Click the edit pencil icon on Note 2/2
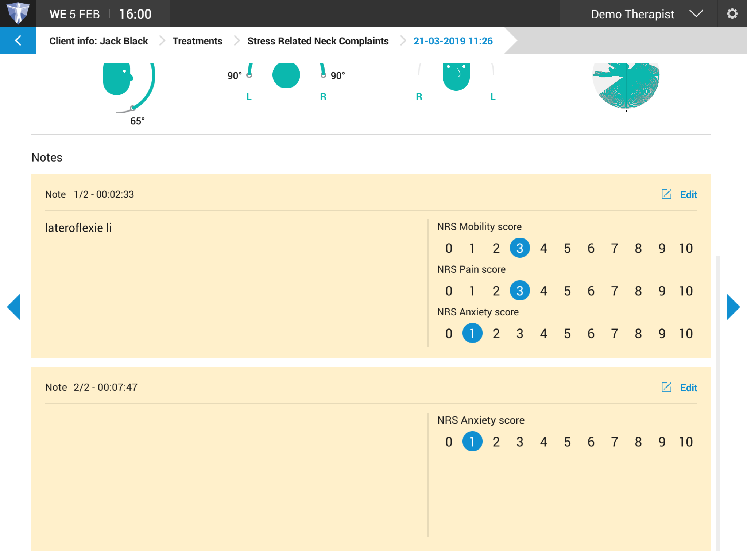This screenshot has width=747, height=560. tap(666, 387)
